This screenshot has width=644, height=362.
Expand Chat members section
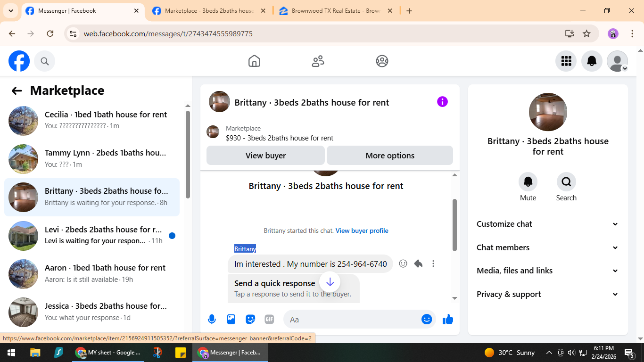coord(548,247)
